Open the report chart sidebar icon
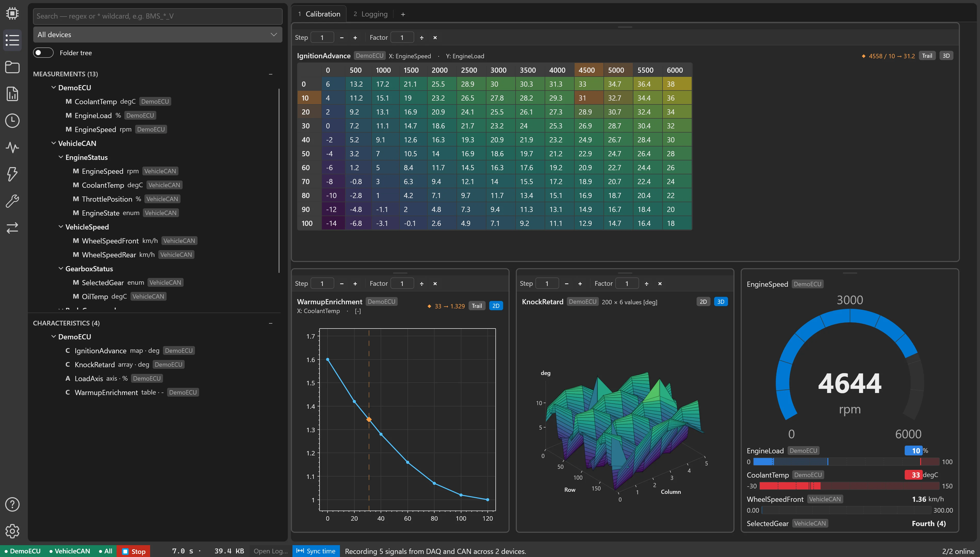Viewport: 980px width, 557px height. point(12,94)
